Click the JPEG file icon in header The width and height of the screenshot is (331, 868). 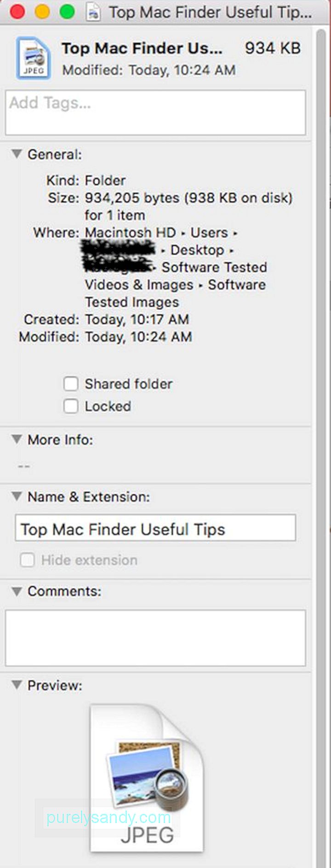(x=33, y=59)
